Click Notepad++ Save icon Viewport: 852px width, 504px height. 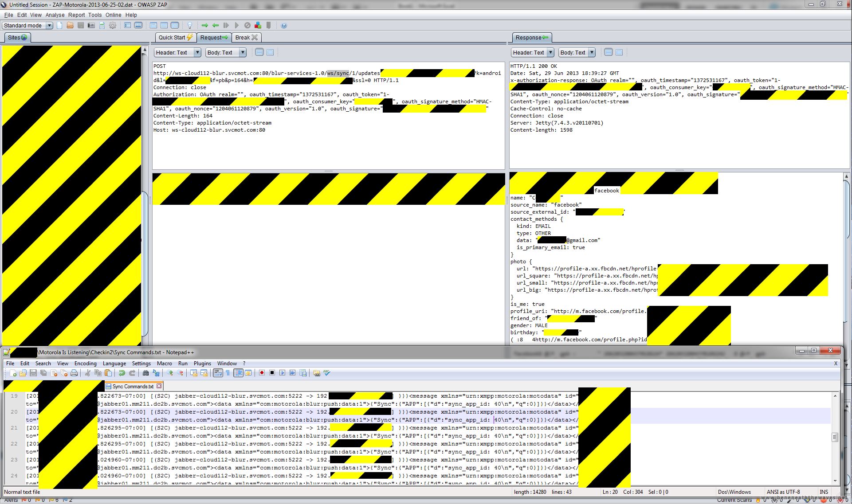pyautogui.click(x=33, y=373)
